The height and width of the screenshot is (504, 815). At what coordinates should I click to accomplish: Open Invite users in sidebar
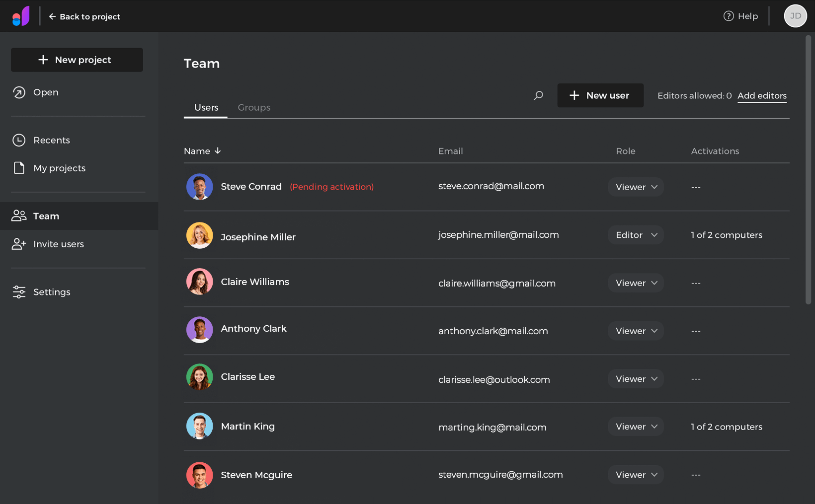(79, 244)
